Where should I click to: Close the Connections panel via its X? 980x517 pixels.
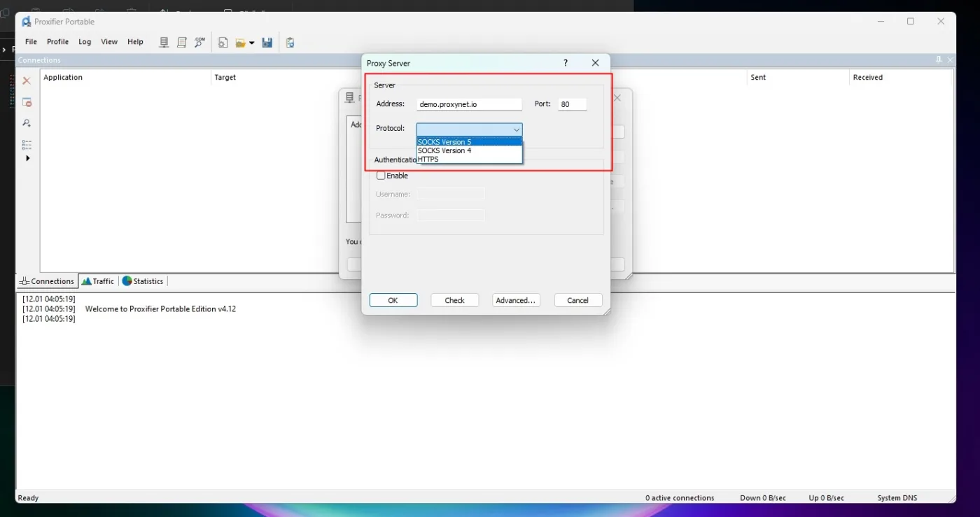pyautogui.click(x=950, y=60)
